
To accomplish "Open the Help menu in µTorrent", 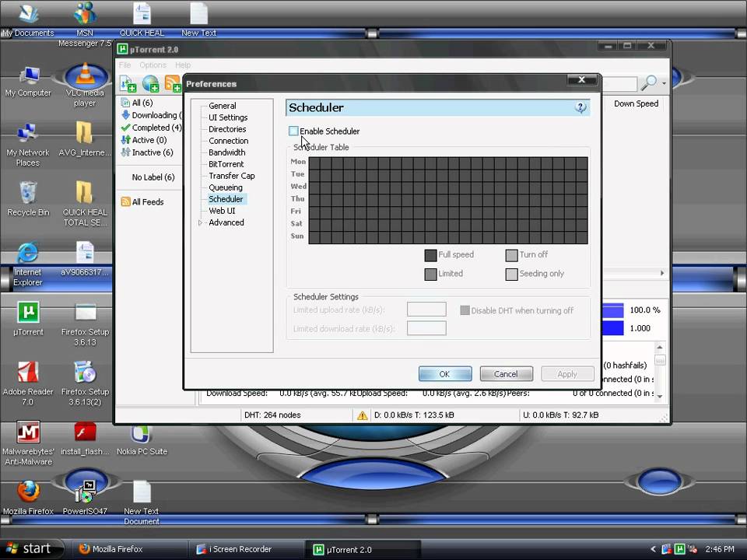I will click(x=182, y=65).
